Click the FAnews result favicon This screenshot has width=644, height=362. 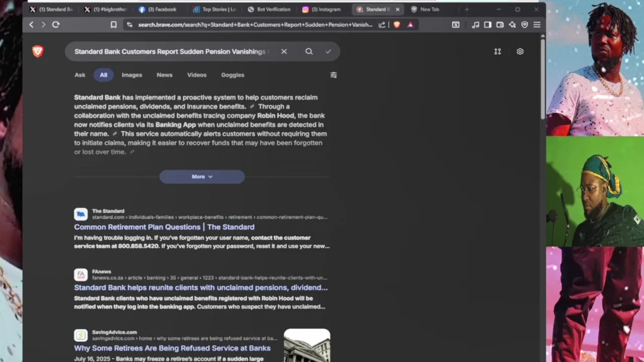[80, 275]
